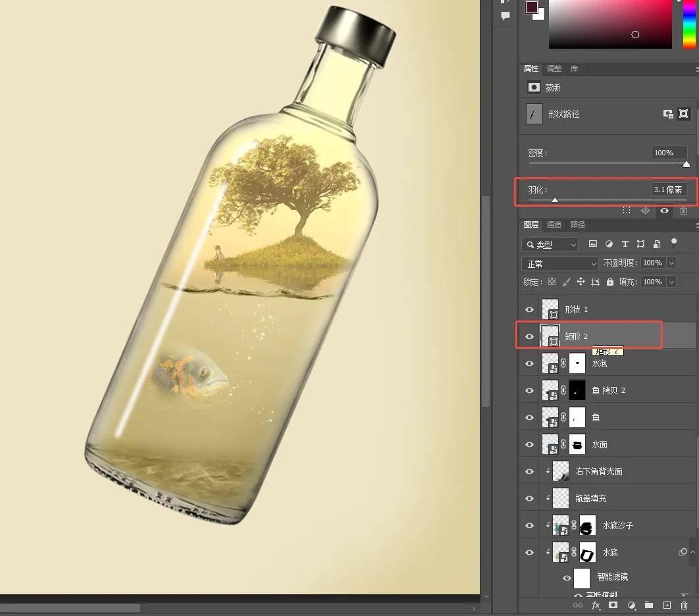
Task: Click the 羽化 feather slider handle
Action: 555,200
